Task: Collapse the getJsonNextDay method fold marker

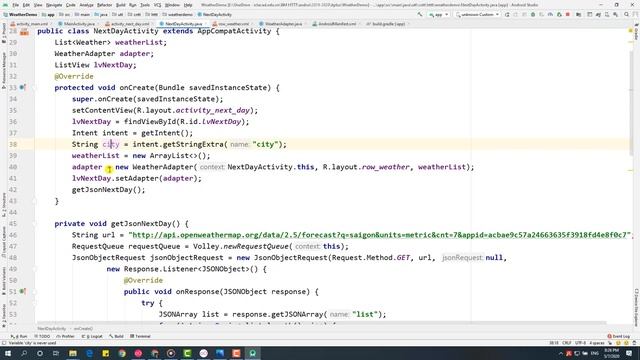Action: tap(35, 224)
